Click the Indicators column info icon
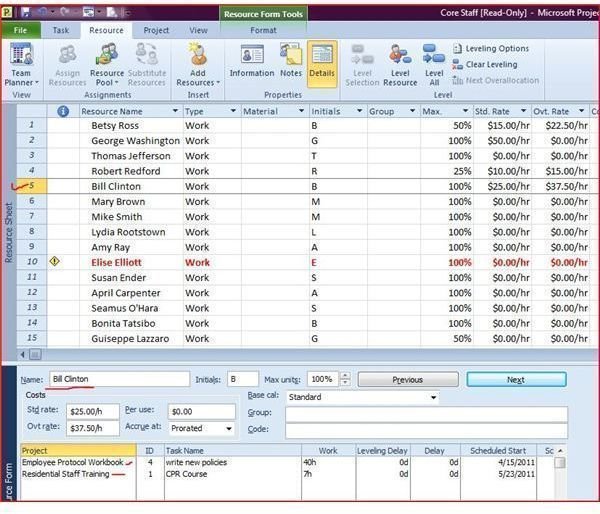Image resolution: width=600 pixels, height=514 pixels. (x=63, y=111)
